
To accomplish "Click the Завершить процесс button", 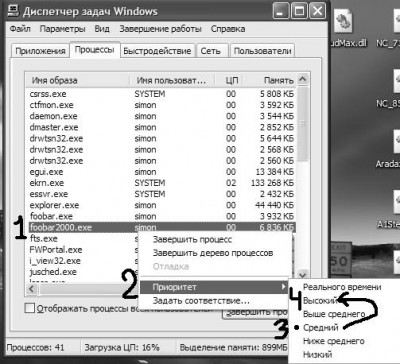I will point(256,312).
